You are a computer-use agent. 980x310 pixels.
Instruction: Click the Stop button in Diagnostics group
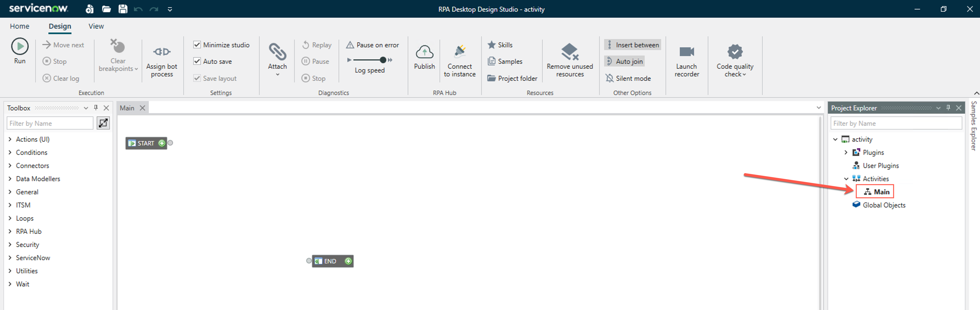click(x=314, y=78)
